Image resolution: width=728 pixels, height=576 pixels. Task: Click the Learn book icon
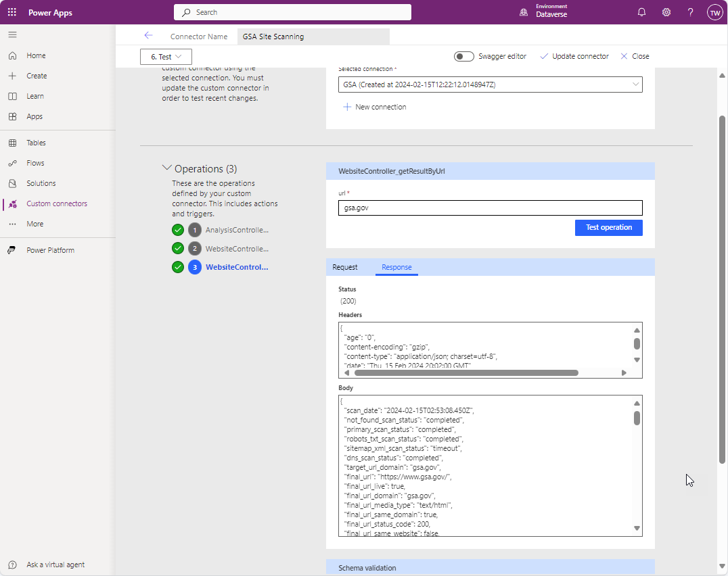click(13, 97)
